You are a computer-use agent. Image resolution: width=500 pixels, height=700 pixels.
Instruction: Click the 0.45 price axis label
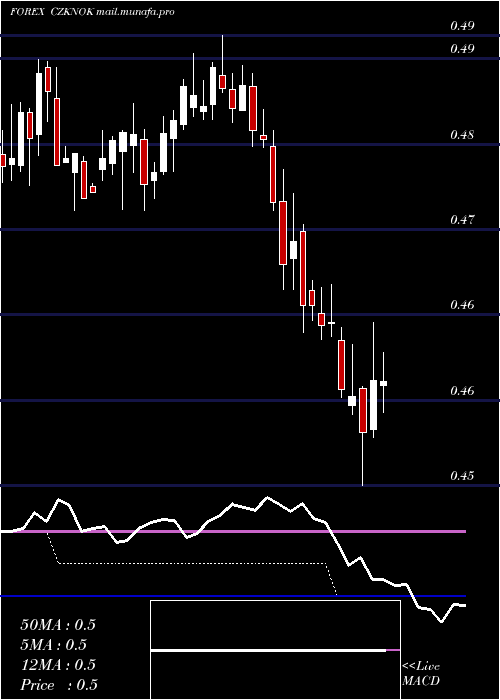tap(462, 475)
